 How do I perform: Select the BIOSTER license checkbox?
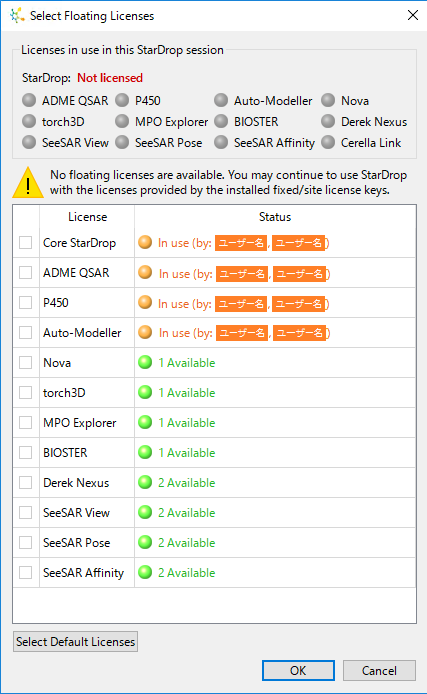(x=26, y=452)
